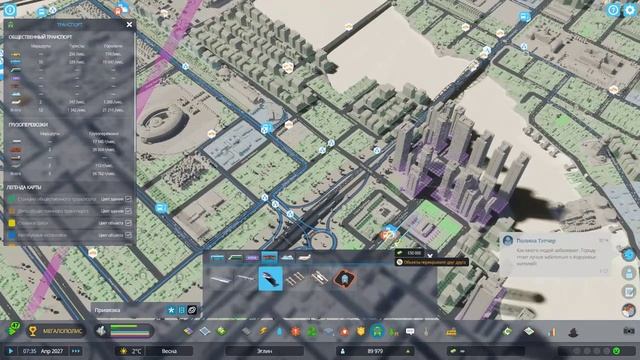This screenshot has width=640, height=360.
Task: Click the blue legend color swatch
Action: pos(12,235)
